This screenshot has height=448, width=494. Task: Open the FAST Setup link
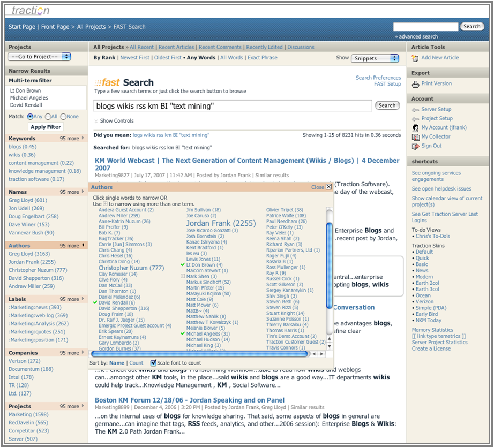[387, 84]
